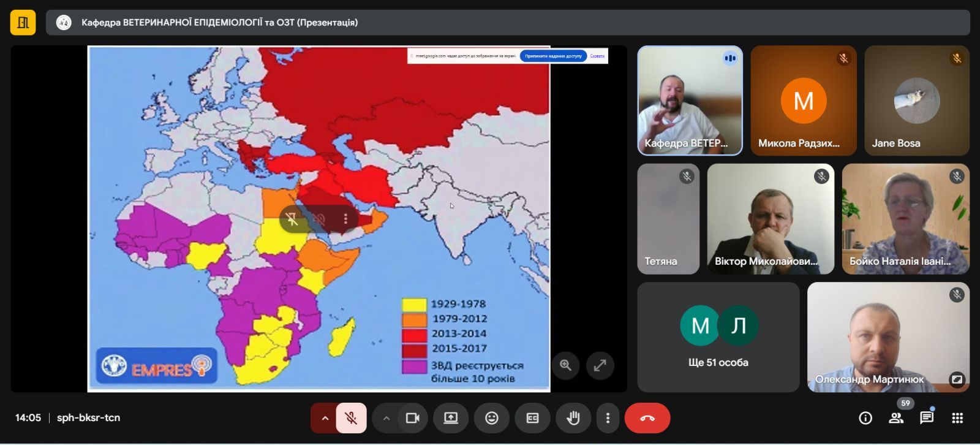Open the in-call chat panel
This screenshot has height=445, width=980.
(x=927, y=418)
